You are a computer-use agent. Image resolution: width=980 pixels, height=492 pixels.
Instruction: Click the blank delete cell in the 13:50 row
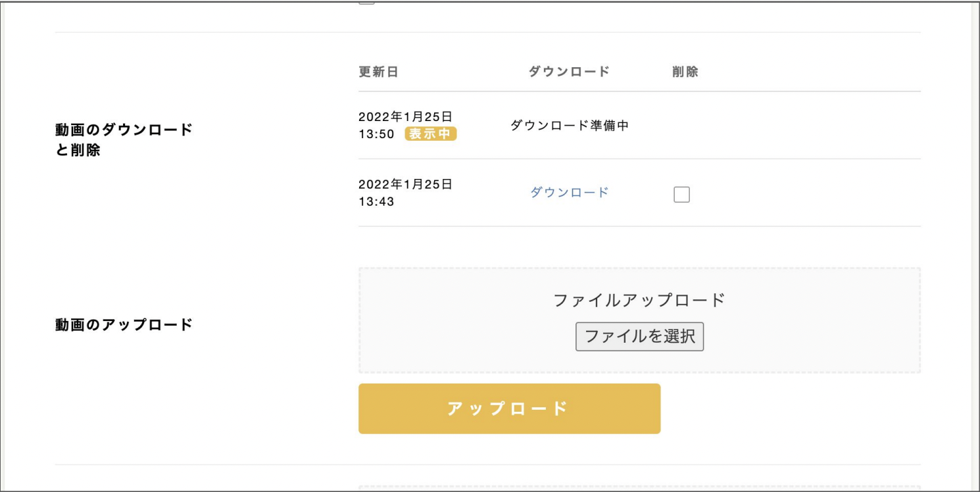[x=684, y=125]
